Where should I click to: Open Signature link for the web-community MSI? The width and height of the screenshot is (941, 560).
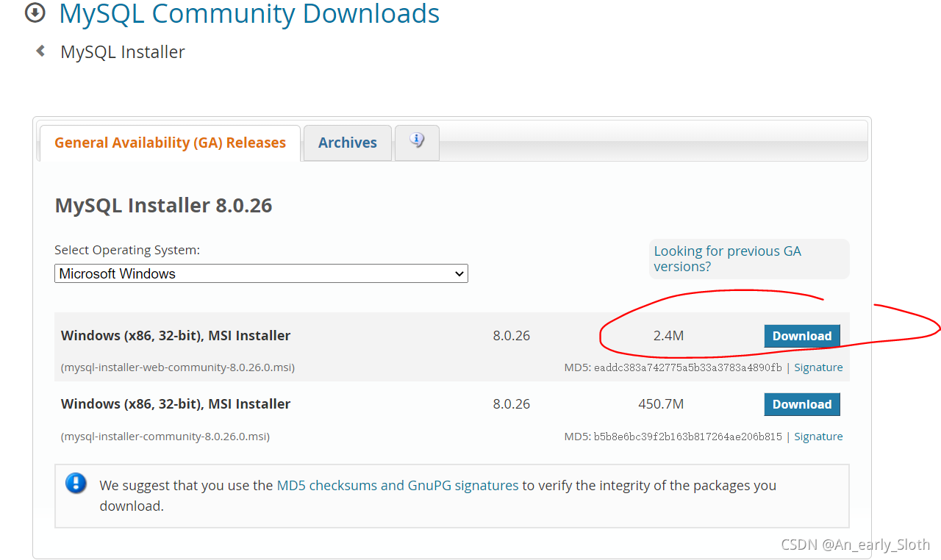(x=818, y=367)
